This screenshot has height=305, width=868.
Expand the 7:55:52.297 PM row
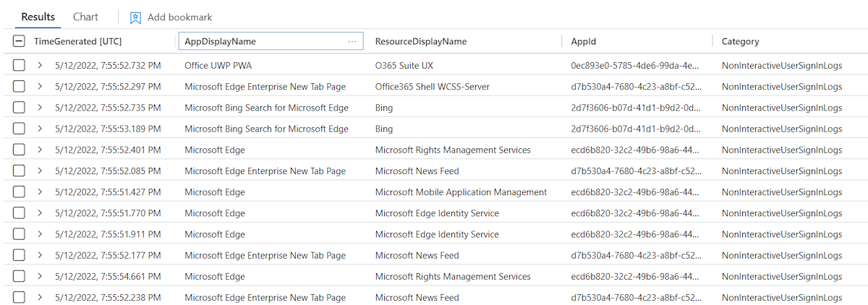pyautogui.click(x=41, y=87)
